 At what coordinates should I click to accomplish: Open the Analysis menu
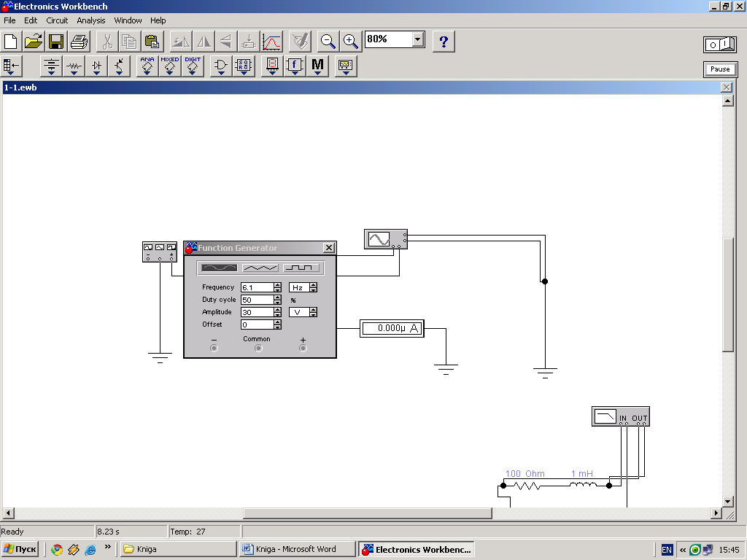[91, 20]
